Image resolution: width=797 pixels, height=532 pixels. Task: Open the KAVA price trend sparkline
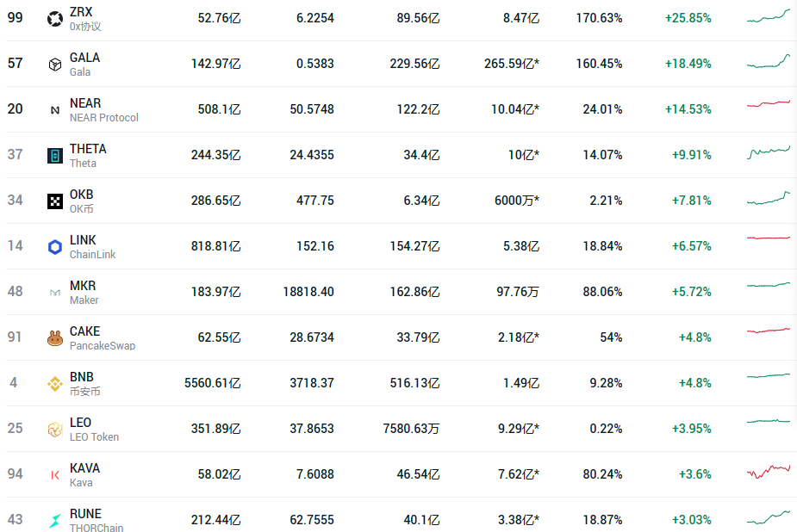(768, 472)
